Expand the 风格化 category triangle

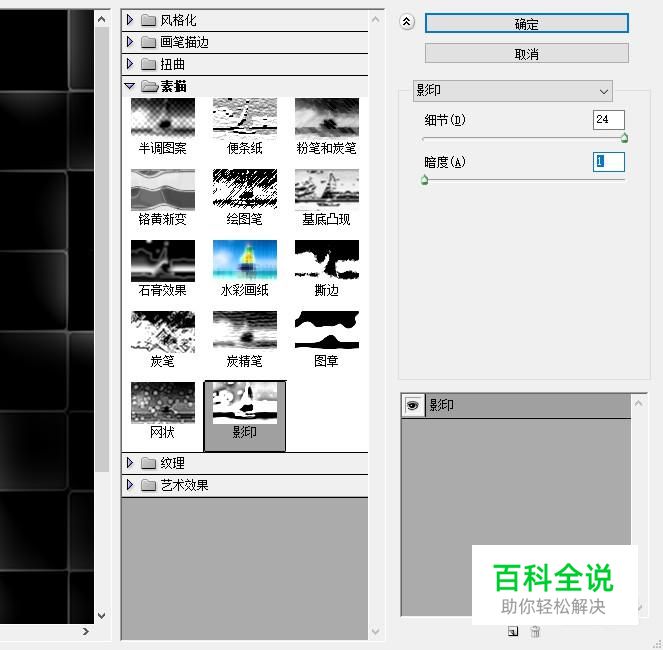pyautogui.click(x=130, y=20)
